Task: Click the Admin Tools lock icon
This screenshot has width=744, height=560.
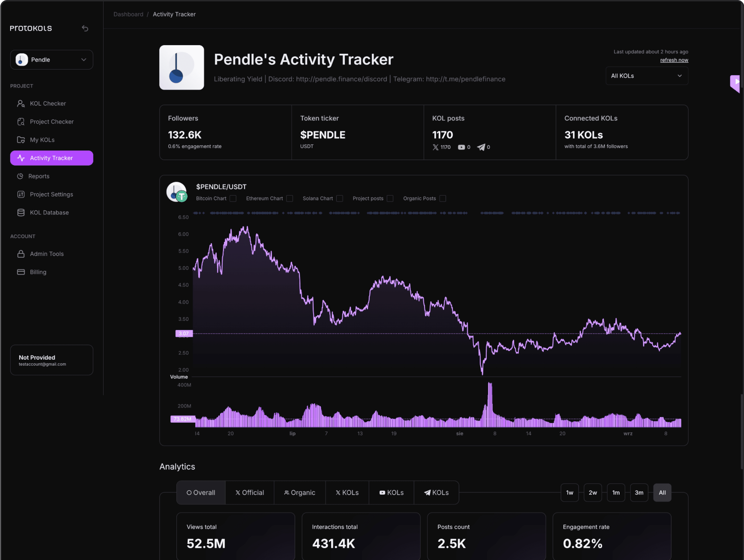Action: tap(21, 254)
